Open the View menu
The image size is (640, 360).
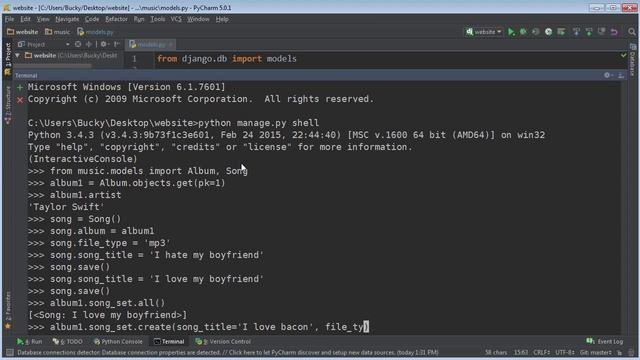coord(43,19)
